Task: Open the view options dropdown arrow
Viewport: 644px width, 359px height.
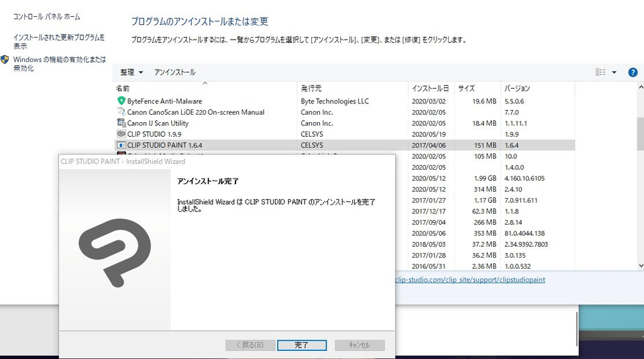Action: [x=614, y=72]
